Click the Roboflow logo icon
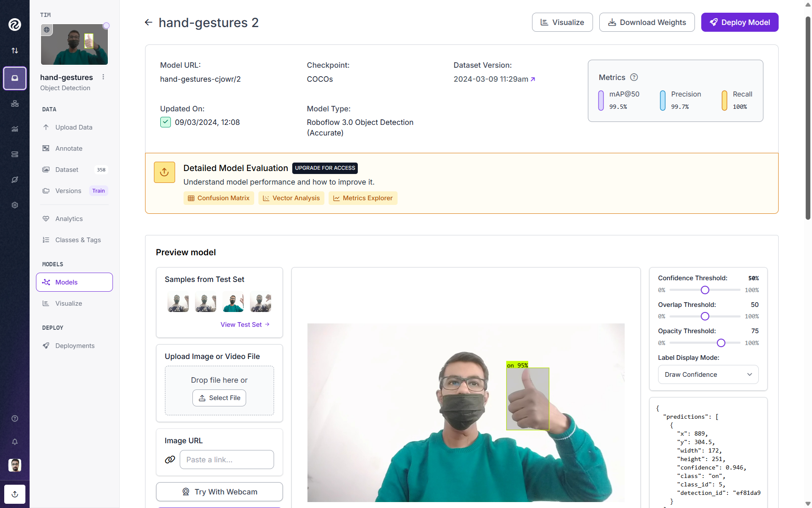Screen dimensions: 812x508 point(15,25)
